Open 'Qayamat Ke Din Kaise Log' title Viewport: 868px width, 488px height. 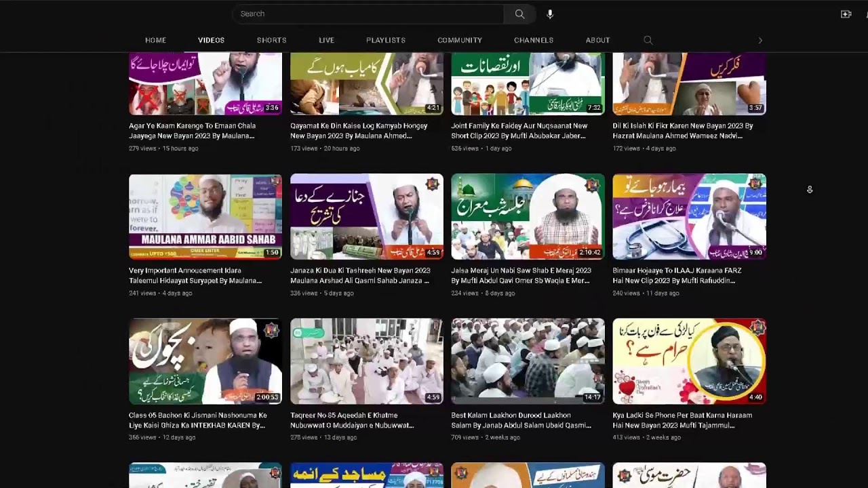click(x=359, y=131)
